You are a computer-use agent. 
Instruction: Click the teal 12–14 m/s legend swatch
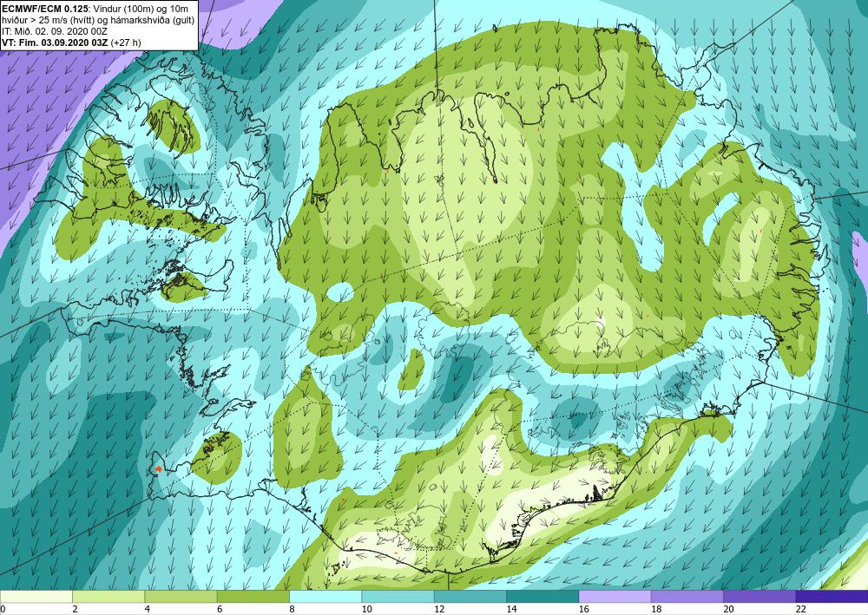(x=470, y=597)
